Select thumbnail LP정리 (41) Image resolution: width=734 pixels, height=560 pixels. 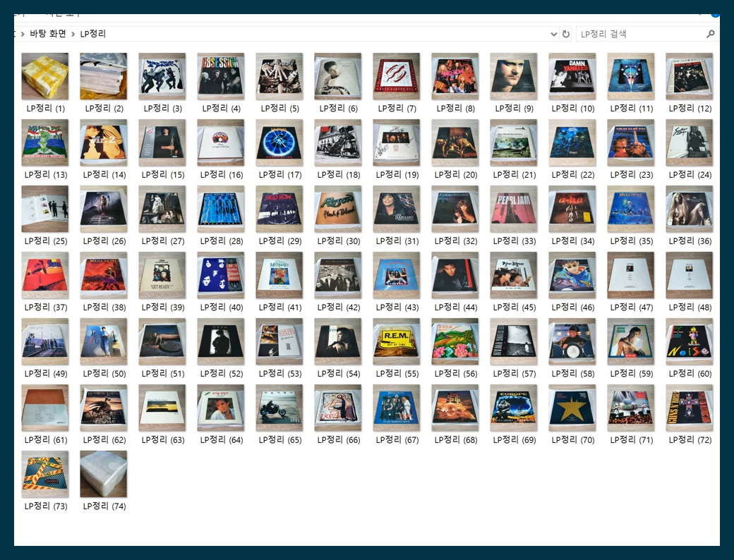[279, 276]
